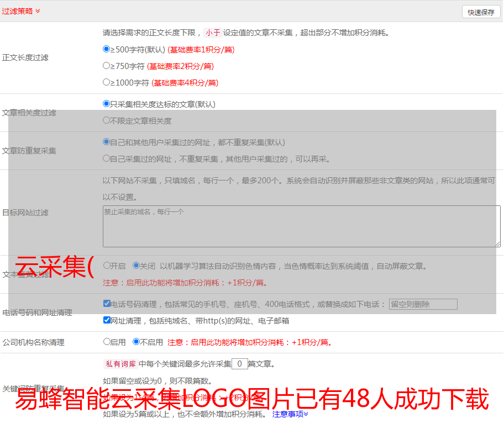Select the ≥500字符 default length option
Screen dimensions: 504x424
pos(107,49)
